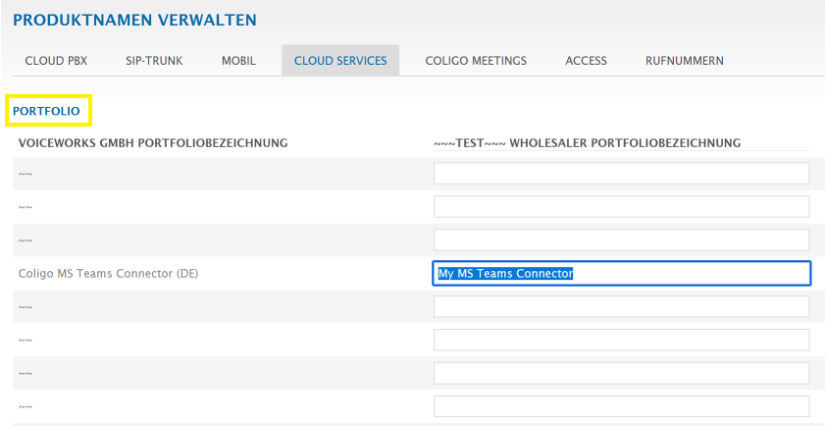826x426 pixels.
Task: Focus the second empty field below My MS Teams Connector
Action: coord(620,340)
